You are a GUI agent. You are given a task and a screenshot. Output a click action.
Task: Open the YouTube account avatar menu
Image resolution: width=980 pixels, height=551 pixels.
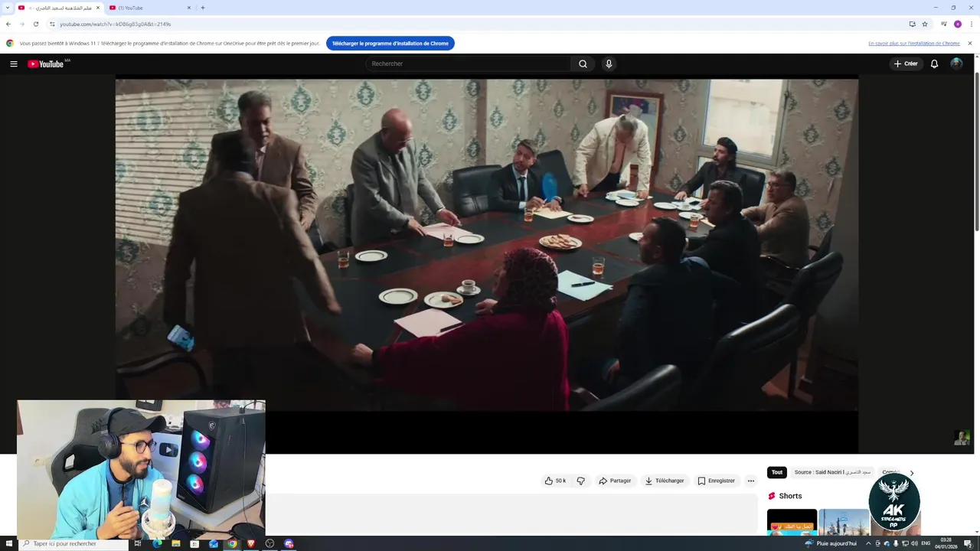pyautogui.click(x=956, y=64)
